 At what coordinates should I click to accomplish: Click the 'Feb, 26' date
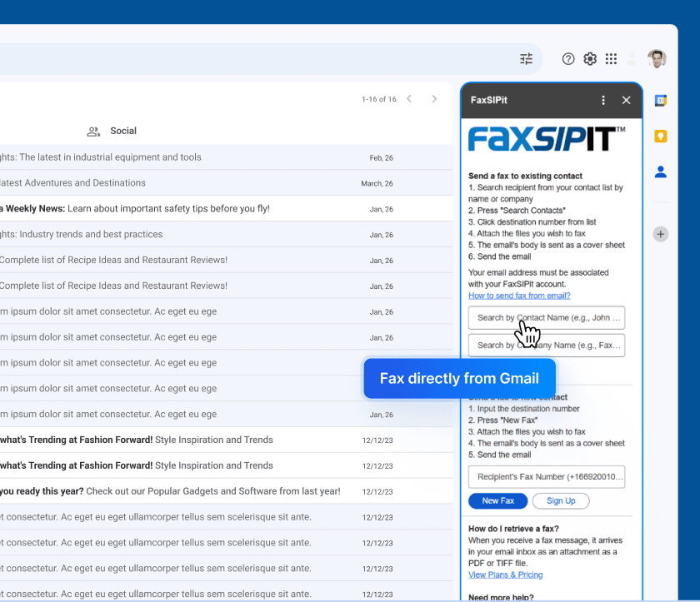[382, 158]
